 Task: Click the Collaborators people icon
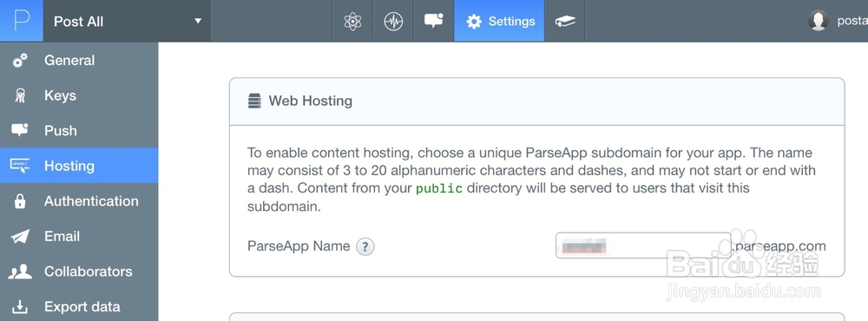(20, 272)
